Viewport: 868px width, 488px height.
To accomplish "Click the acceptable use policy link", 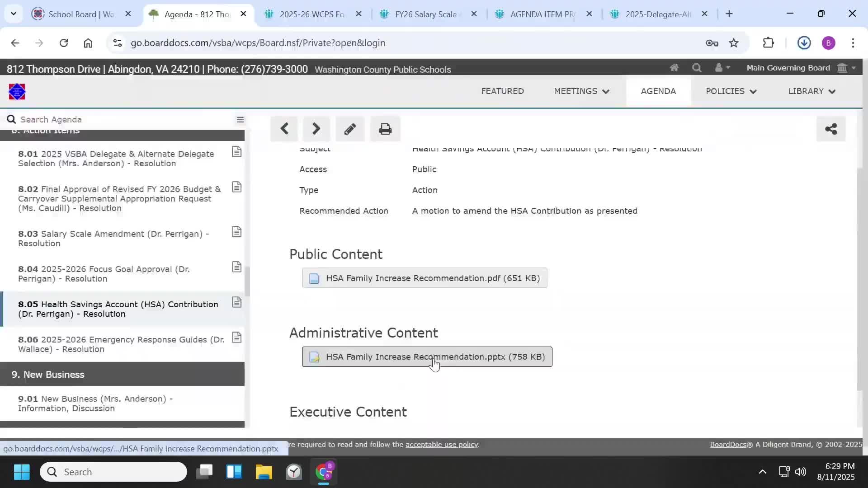I will point(442,445).
